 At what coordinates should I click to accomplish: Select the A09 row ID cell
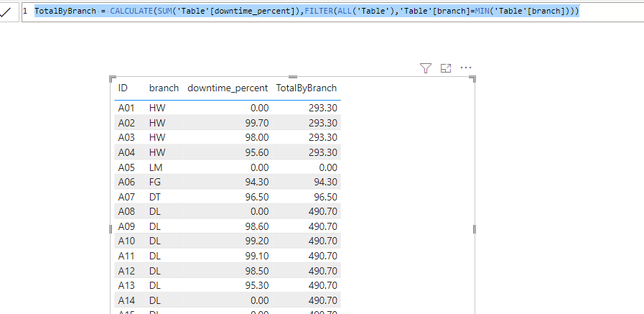126,226
